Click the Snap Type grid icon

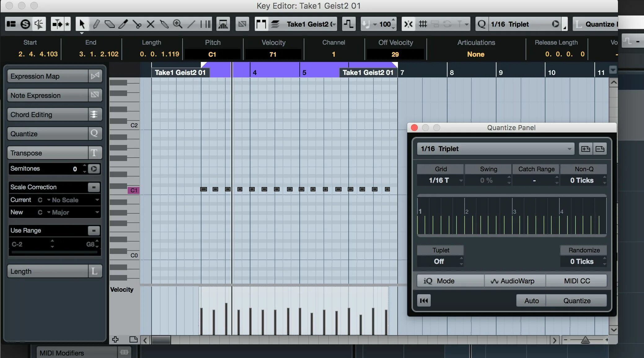423,24
